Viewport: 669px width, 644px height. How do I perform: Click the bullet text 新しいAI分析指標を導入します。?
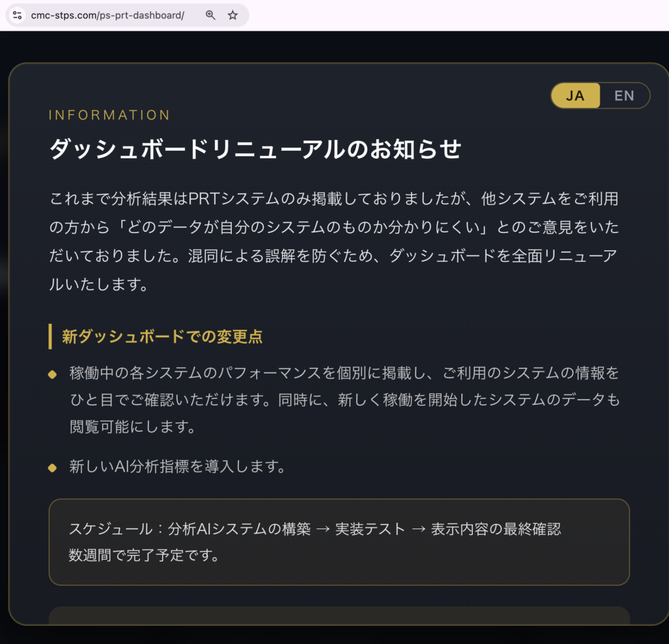pyautogui.click(x=178, y=466)
